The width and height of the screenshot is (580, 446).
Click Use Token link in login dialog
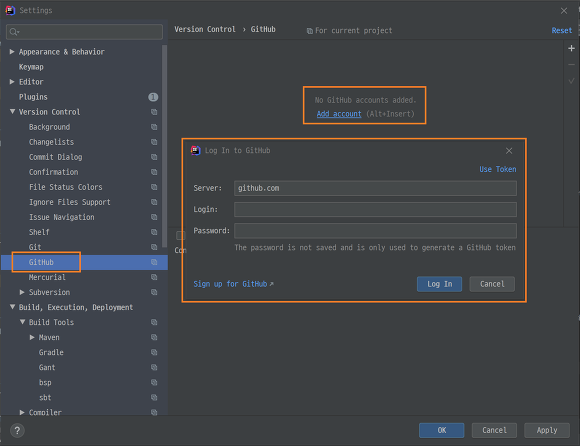498,169
